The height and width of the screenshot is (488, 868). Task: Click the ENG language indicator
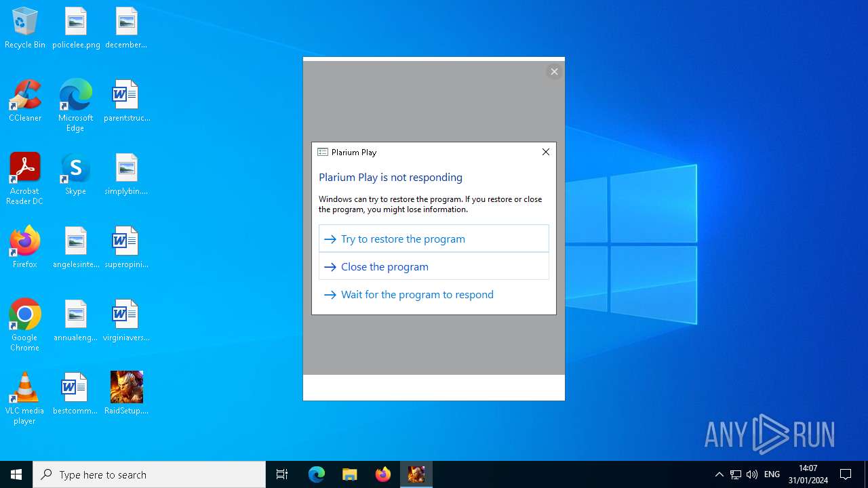(772, 474)
